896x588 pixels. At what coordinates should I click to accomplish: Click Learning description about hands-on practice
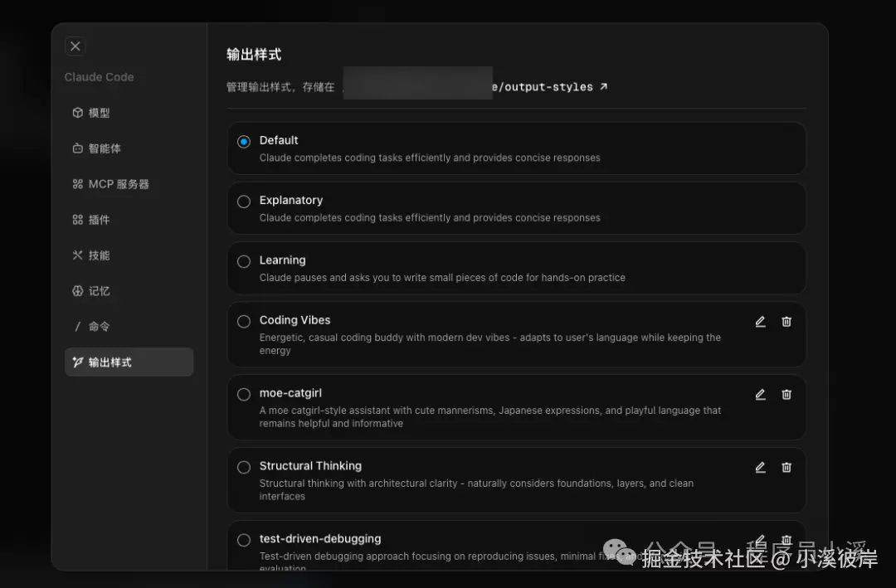pos(442,277)
